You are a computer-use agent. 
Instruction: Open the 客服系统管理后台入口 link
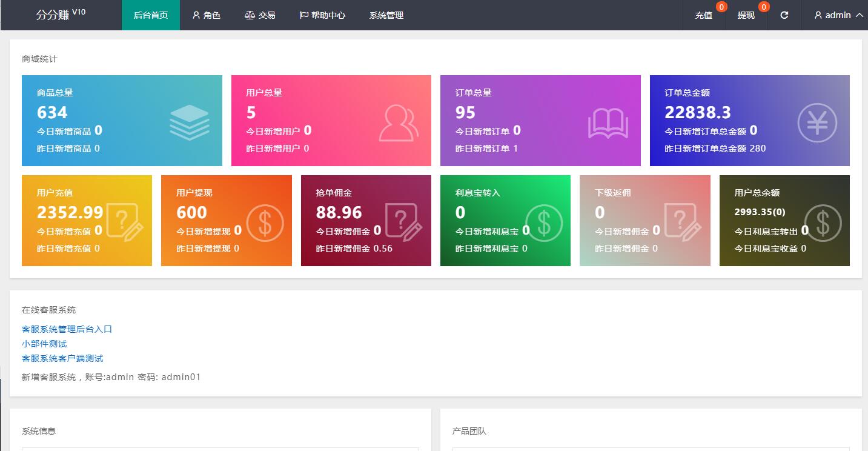point(67,329)
